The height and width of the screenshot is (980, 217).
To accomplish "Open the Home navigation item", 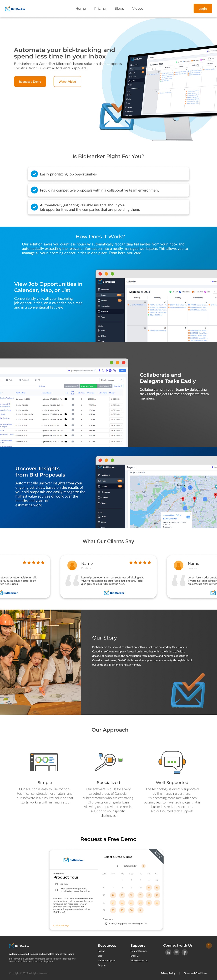I will pos(80,8).
